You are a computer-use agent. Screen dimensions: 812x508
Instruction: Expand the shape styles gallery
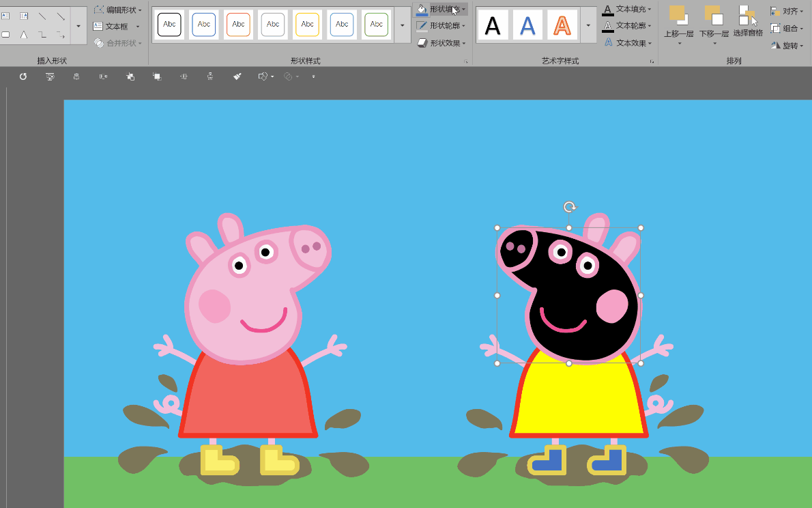tap(403, 25)
